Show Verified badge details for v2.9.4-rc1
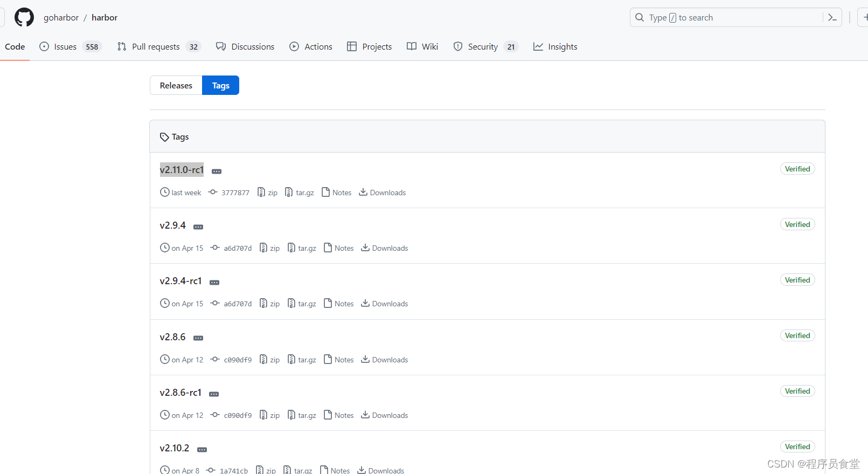This screenshot has height=474, width=868. tap(797, 280)
